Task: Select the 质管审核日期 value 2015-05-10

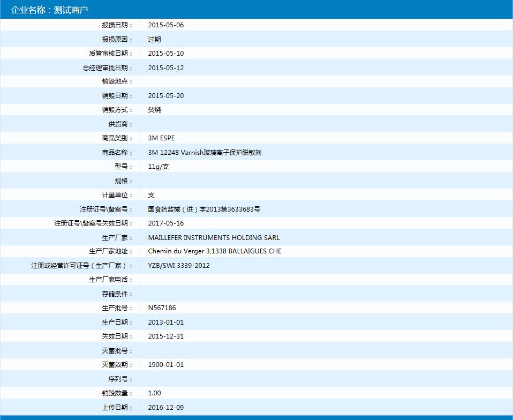Action: (166, 54)
